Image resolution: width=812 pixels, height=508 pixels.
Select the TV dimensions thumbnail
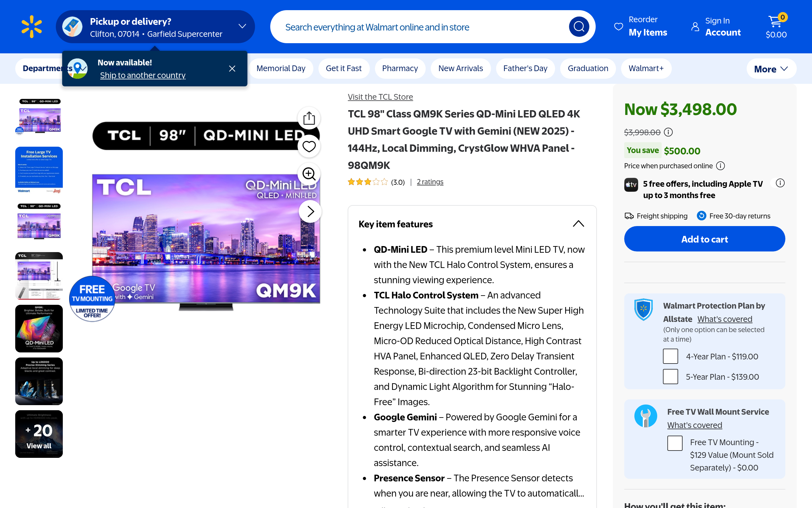click(x=39, y=276)
